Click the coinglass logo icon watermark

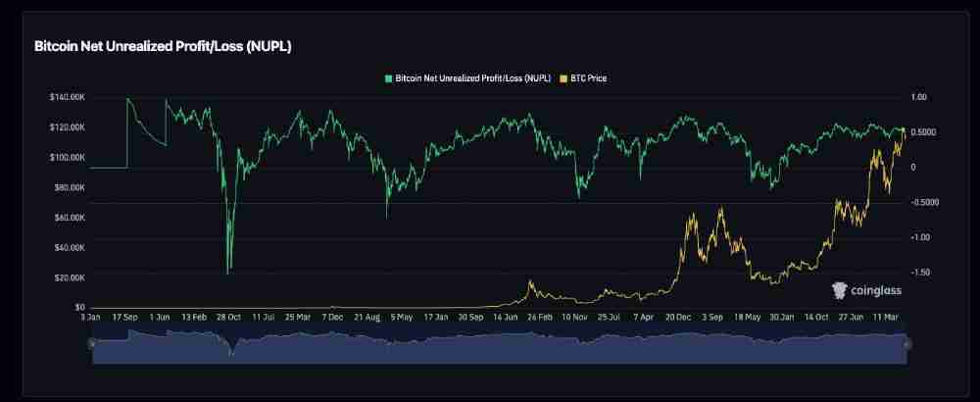[x=839, y=290]
